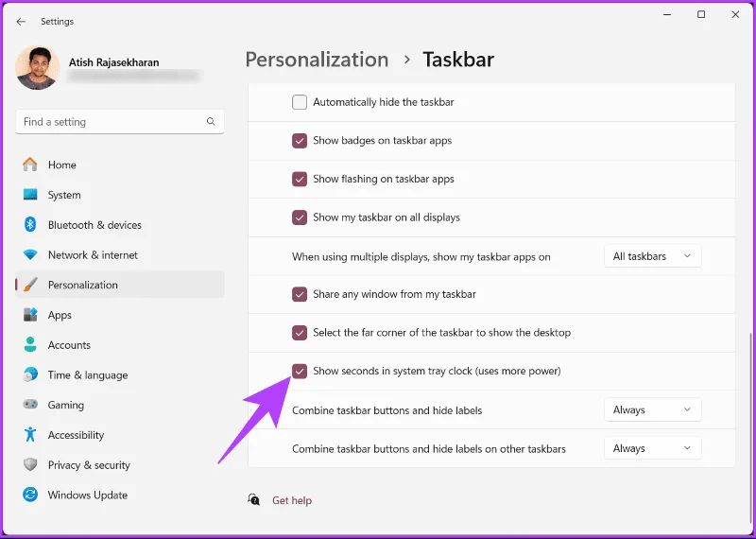Minimize the Settings window
Screen dimensions: 756x539
(667, 15)
